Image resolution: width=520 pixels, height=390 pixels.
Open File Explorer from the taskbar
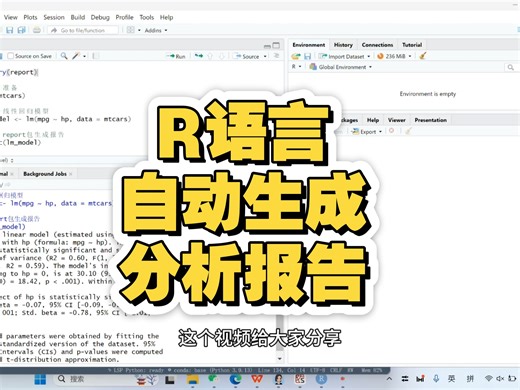coord(193,379)
